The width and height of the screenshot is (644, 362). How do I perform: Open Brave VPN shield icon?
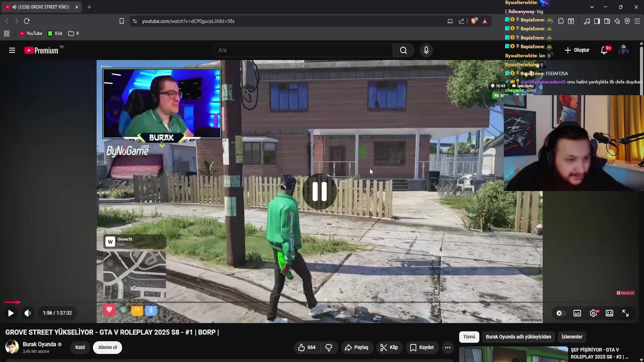(627, 21)
